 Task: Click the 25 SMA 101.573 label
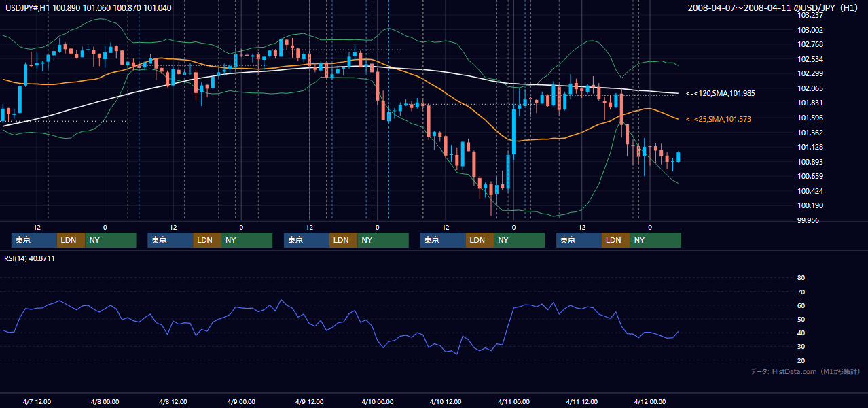pyautogui.click(x=719, y=119)
